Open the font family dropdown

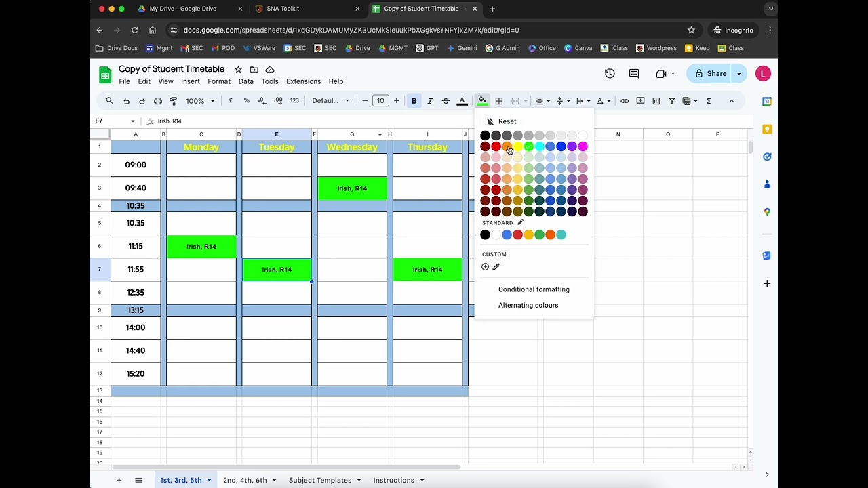coord(331,101)
